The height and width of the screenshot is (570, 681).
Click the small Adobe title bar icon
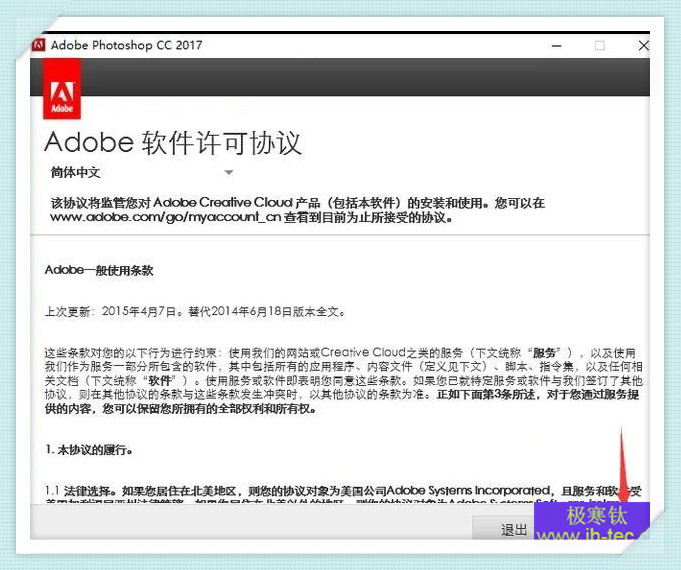coord(39,45)
